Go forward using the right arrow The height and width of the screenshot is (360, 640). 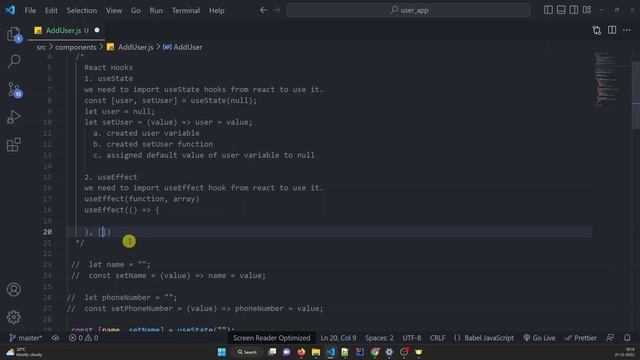[x=277, y=10]
